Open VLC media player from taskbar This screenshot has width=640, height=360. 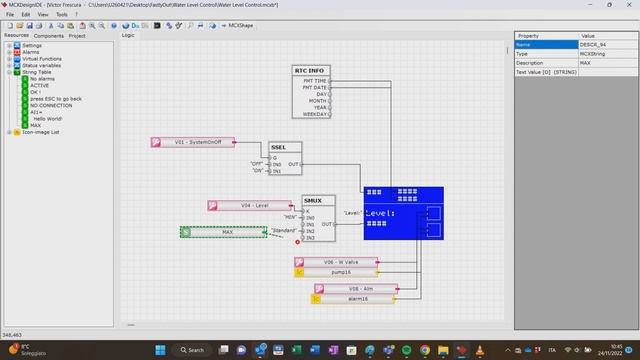[480, 350]
